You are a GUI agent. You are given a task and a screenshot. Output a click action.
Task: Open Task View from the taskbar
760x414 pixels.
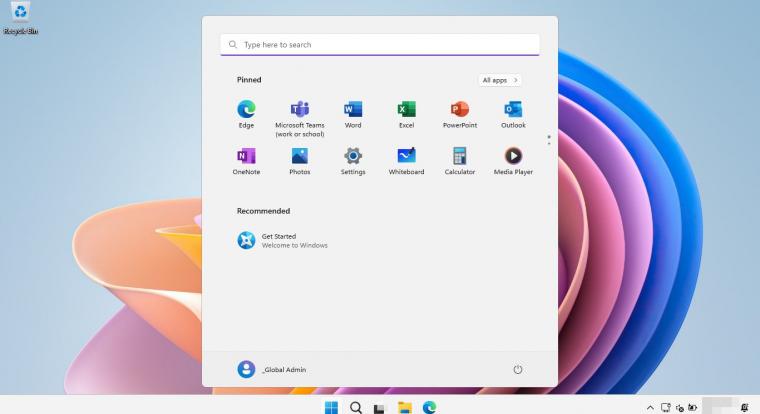[x=379, y=409]
